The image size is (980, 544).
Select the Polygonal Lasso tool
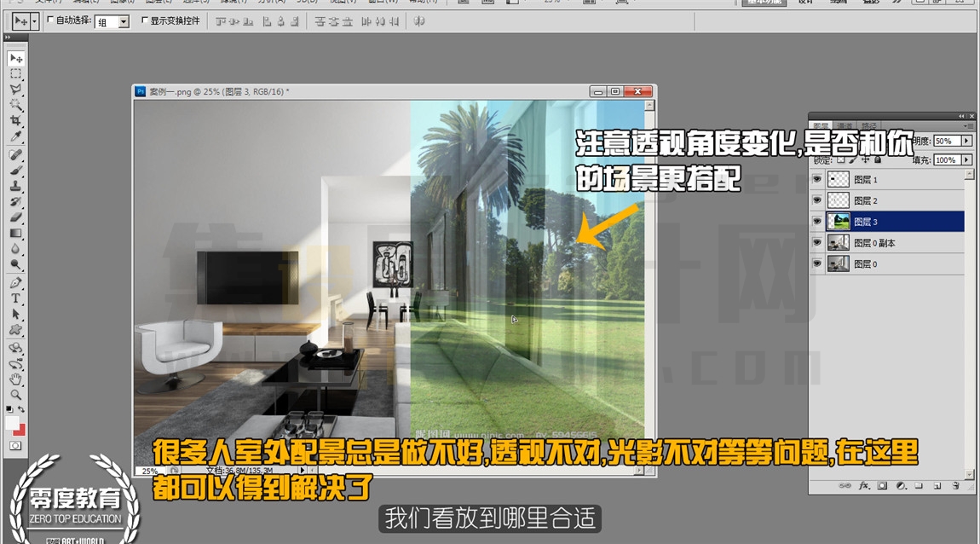(x=15, y=90)
